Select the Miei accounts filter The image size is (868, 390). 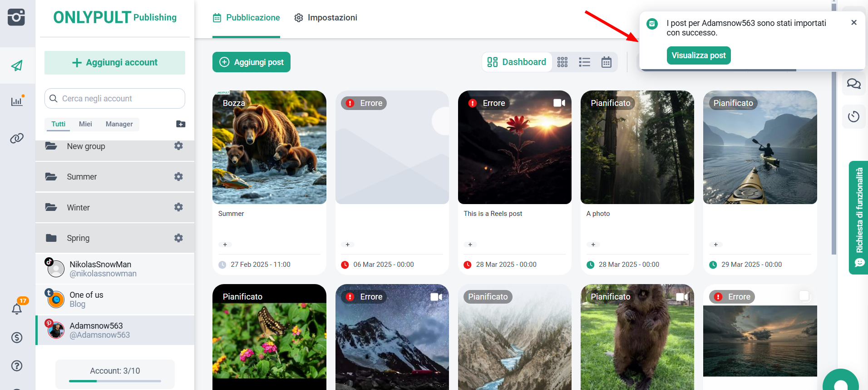coord(85,124)
